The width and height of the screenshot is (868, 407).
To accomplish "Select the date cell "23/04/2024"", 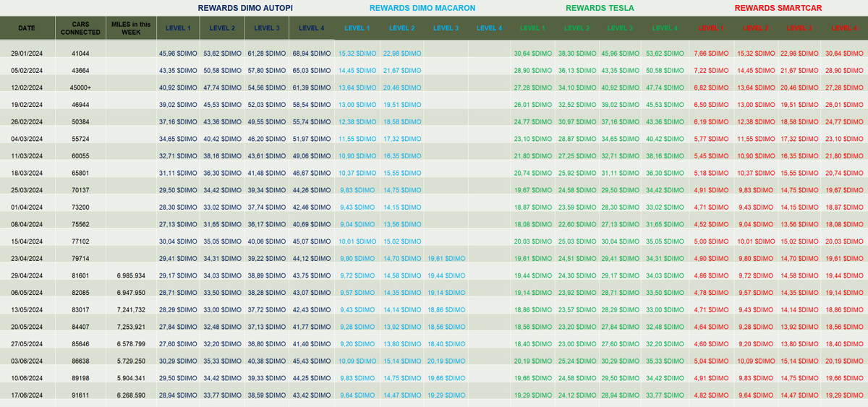I will (x=27, y=259).
